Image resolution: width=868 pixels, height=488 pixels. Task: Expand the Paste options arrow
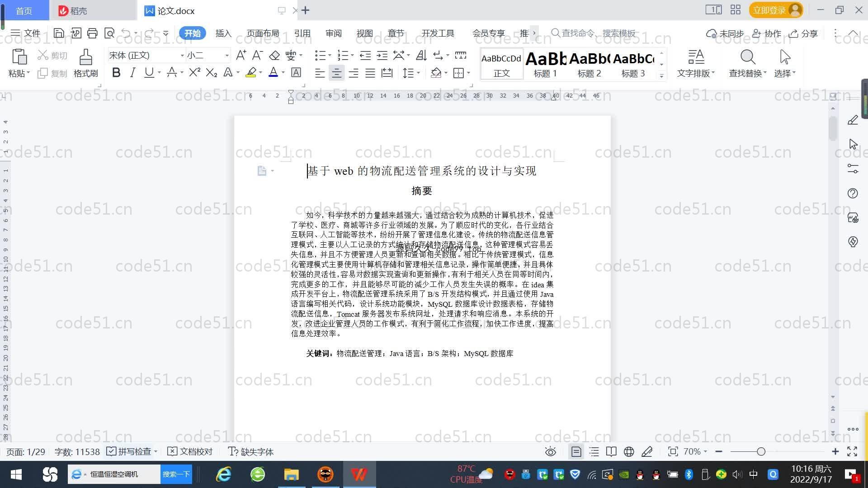(28, 73)
